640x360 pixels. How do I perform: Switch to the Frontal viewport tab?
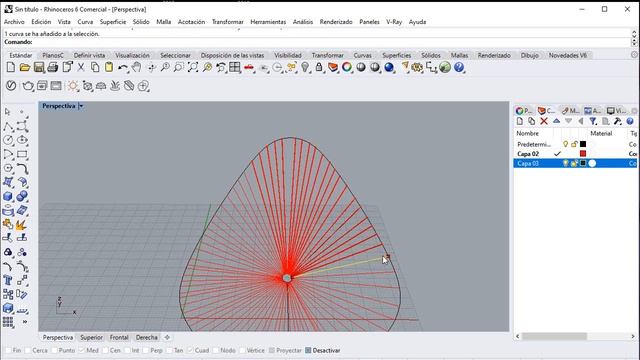(x=119, y=338)
